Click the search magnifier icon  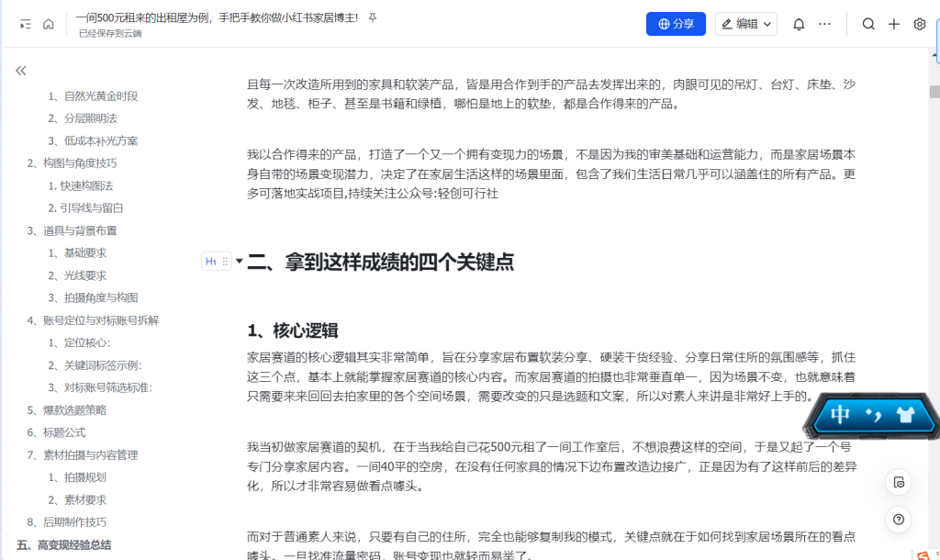868,24
